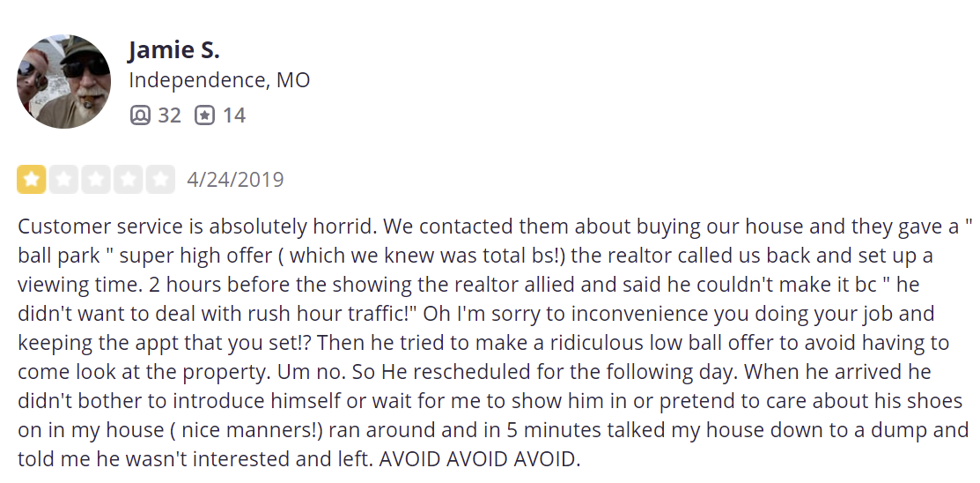
Task: Click the review date 4/24/2019
Action: click(x=236, y=180)
